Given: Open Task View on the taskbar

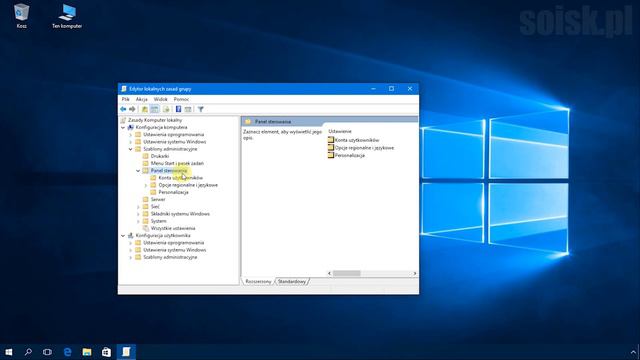Looking at the screenshot, I should point(47,352).
